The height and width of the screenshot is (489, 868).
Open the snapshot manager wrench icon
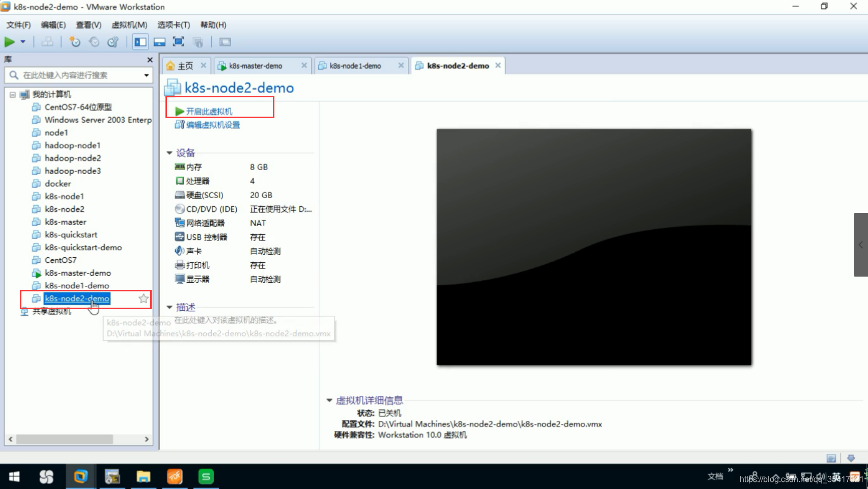[113, 42]
